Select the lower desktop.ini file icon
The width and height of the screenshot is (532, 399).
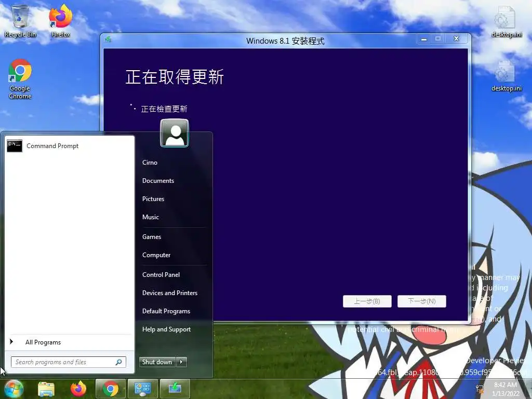[x=506, y=75]
